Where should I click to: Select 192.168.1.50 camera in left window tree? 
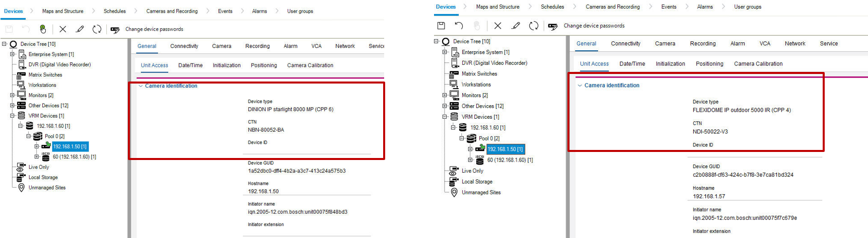(70, 146)
